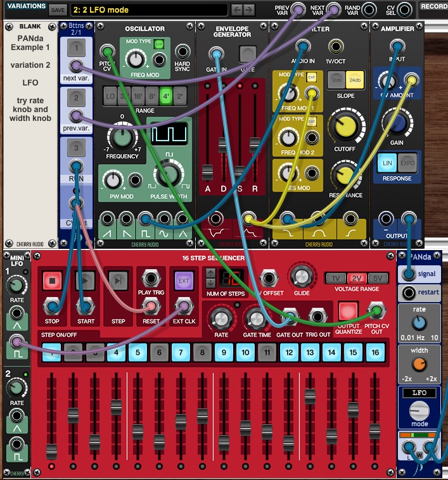
Task: Click the sequencer Step advance button
Action: [118, 280]
